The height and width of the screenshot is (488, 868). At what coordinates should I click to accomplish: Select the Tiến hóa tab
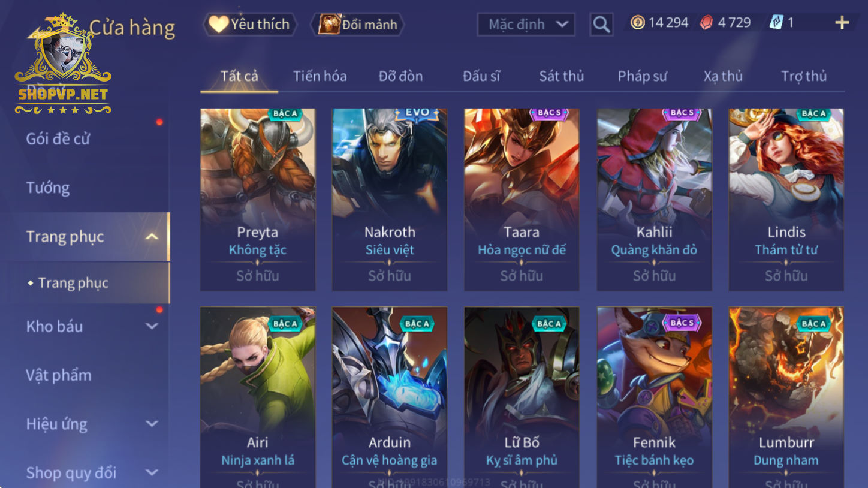(x=320, y=76)
